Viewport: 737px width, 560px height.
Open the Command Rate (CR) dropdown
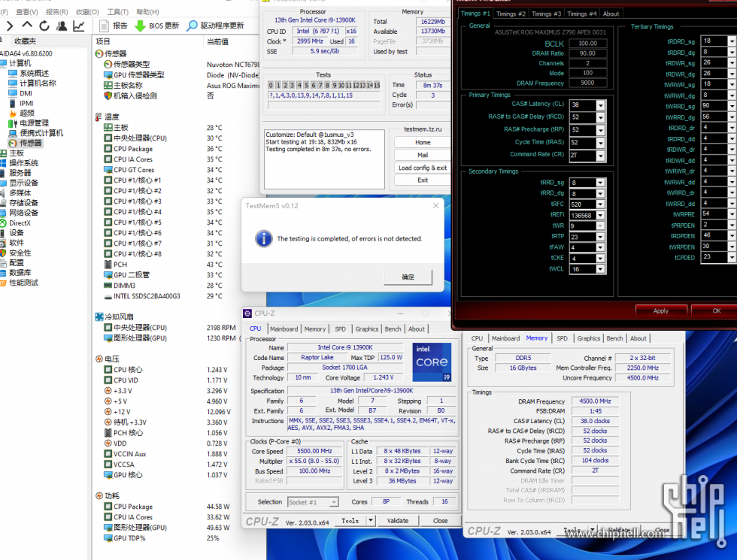(x=600, y=156)
